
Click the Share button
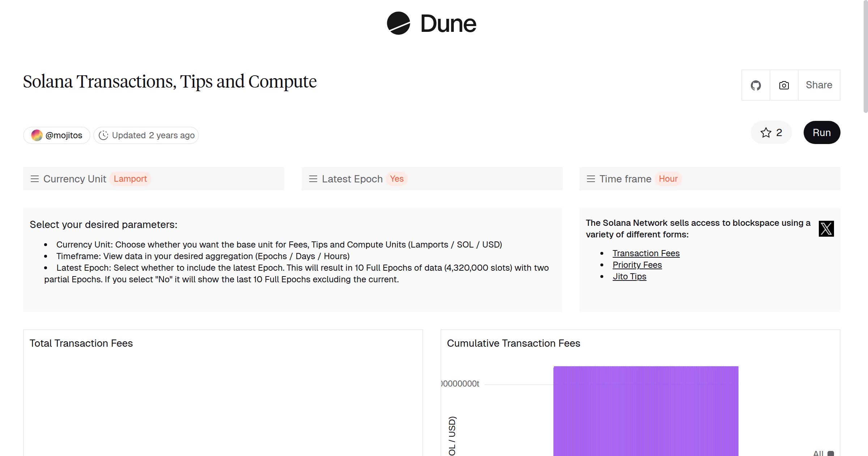819,85
